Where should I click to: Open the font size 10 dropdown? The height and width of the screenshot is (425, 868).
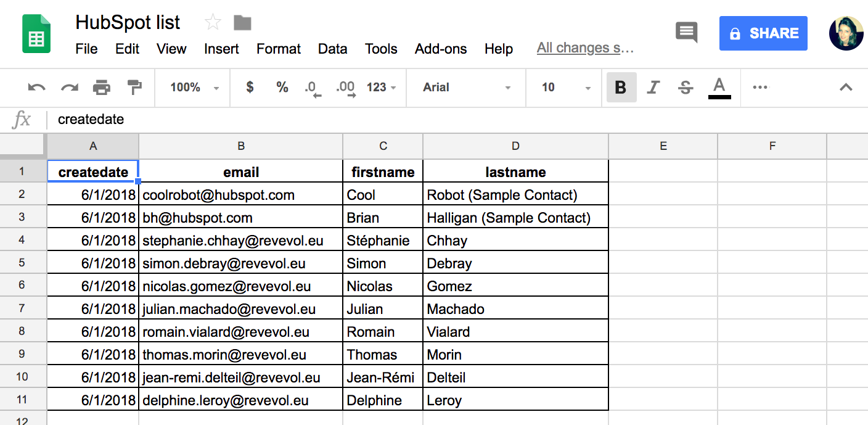(566, 88)
